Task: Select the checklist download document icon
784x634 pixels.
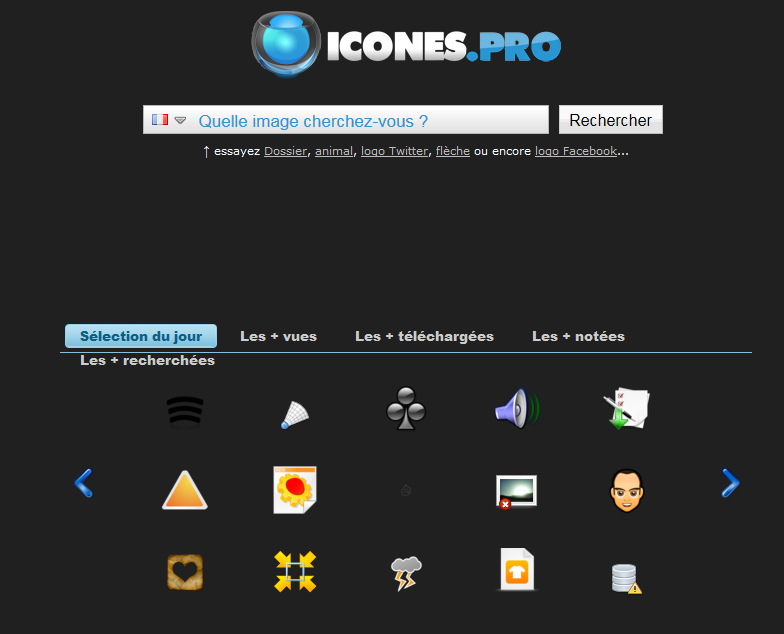Action: tap(626, 408)
